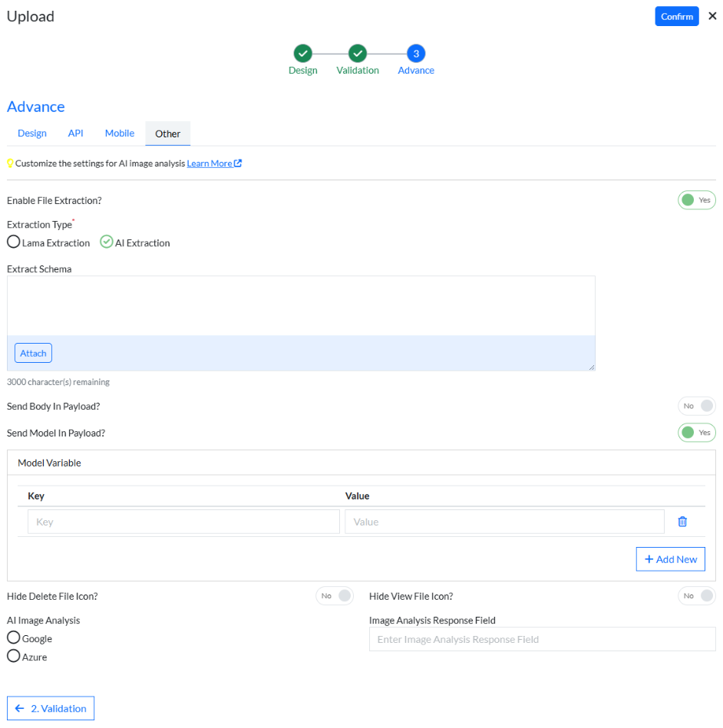
Task: Switch to the API tab
Action: click(x=75, y=133)
